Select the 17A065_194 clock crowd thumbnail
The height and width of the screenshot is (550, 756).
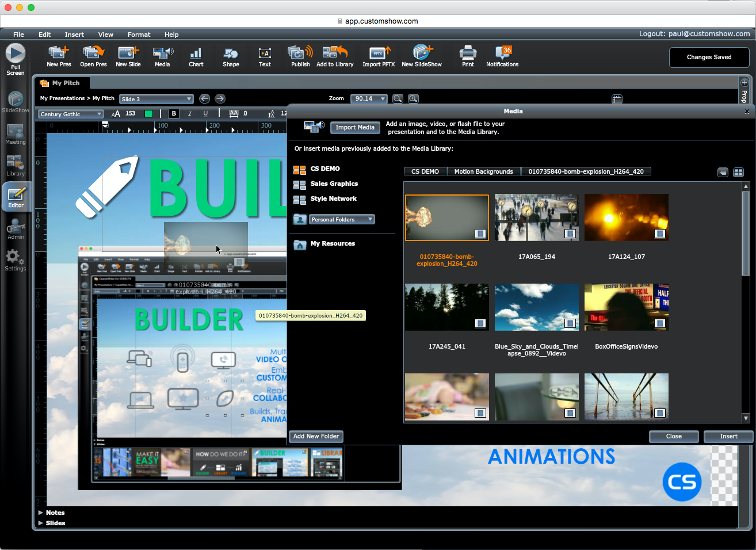click(x=536, y=217)
